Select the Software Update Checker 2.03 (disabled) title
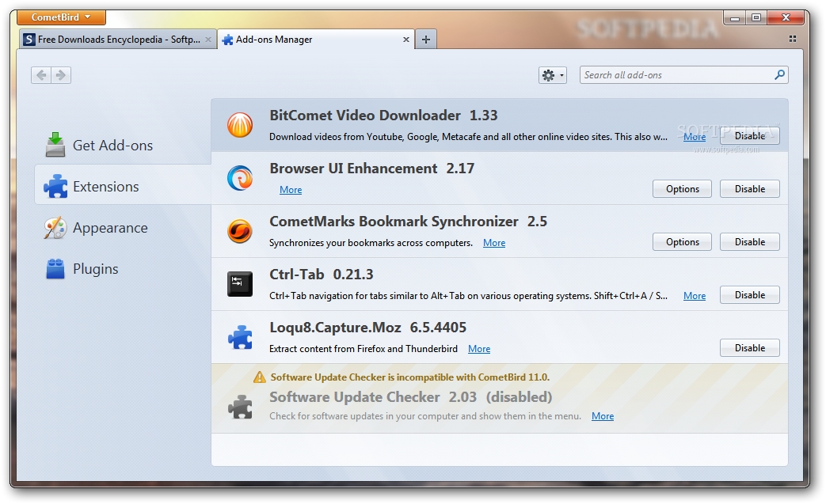This screenshot has height=504, width=826. point(411,397)
